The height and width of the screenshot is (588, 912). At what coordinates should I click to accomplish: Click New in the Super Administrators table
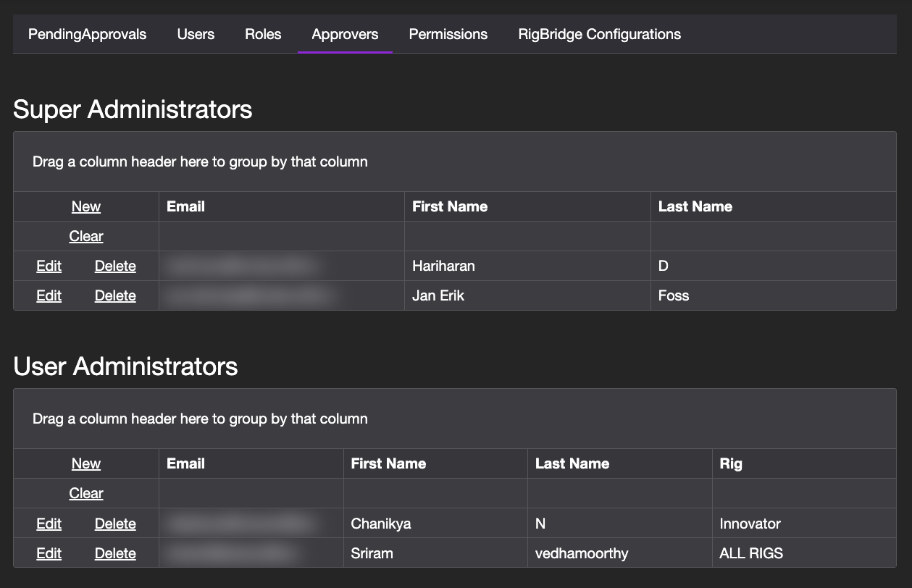pos(85,206)
